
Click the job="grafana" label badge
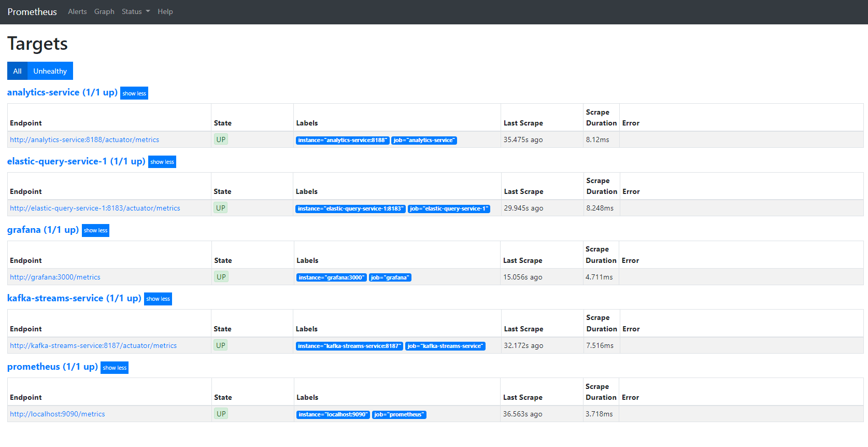coord(390,277)
